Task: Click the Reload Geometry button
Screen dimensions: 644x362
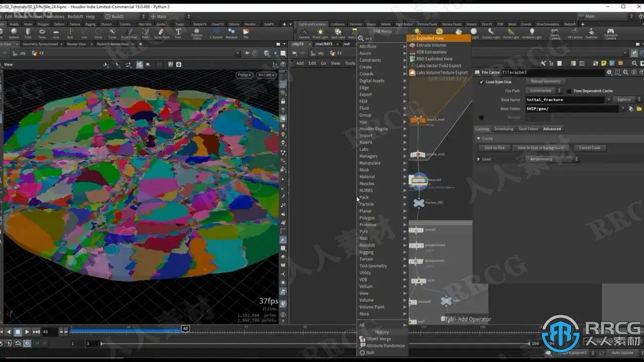Action: click(546, 81)
